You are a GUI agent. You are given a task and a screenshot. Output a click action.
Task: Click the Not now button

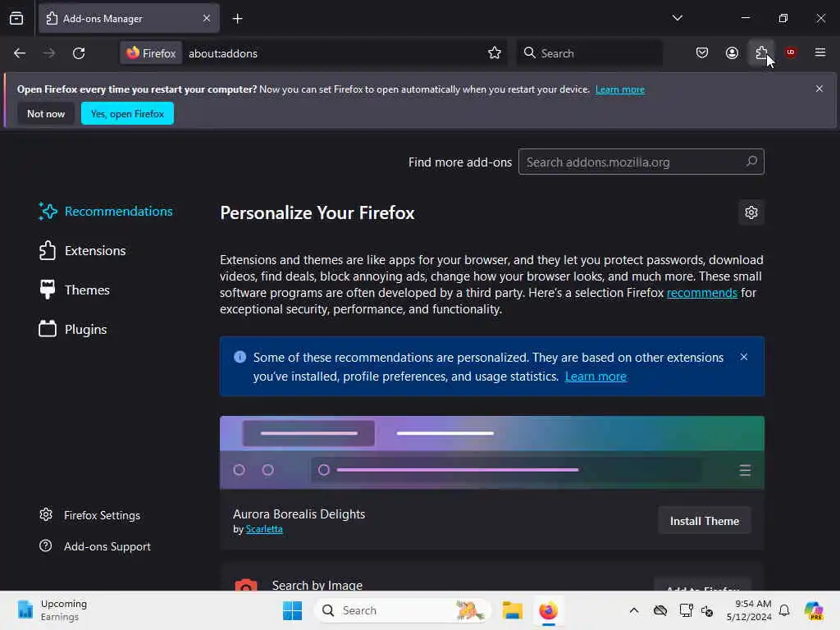click(x=46, y=113)
